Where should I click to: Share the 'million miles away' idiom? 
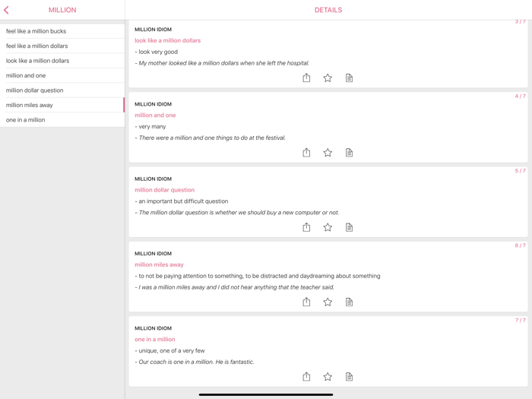306,302
